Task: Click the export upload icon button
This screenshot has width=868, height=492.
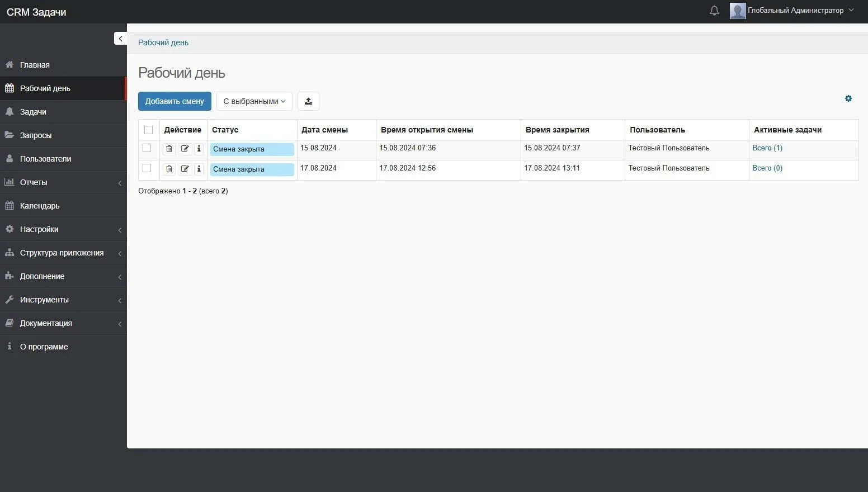Action: point(308,101)
